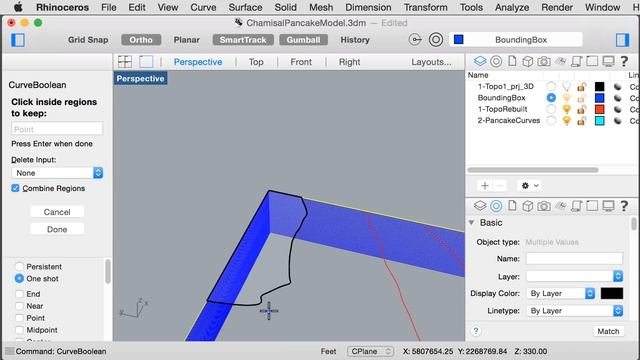
Task: Add a new layer with the plus button
Action: coord(484,186)
